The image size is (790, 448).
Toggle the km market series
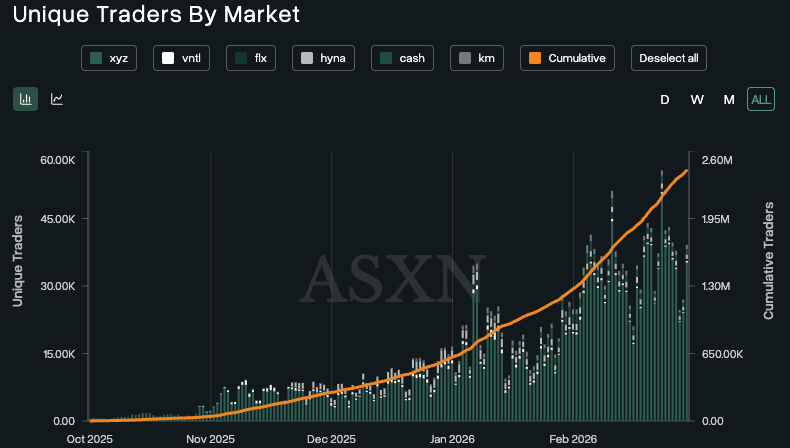476,58
